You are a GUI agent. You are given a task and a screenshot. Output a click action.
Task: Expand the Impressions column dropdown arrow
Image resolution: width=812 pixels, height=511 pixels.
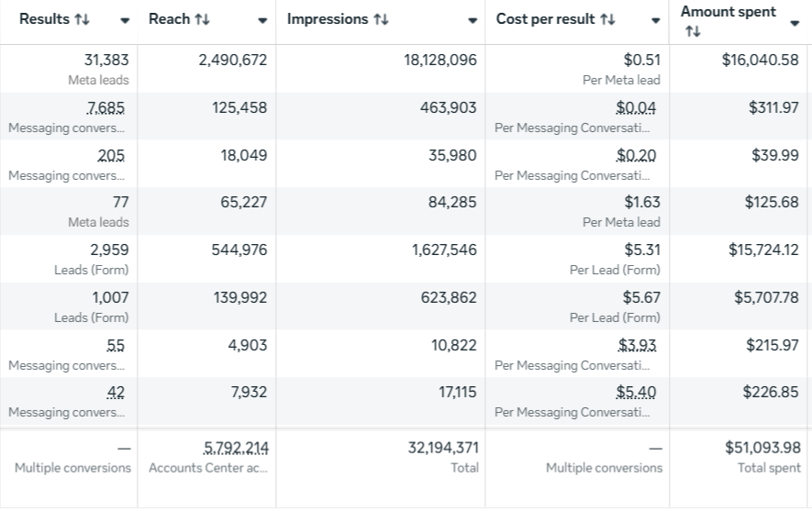coord(473,21)
